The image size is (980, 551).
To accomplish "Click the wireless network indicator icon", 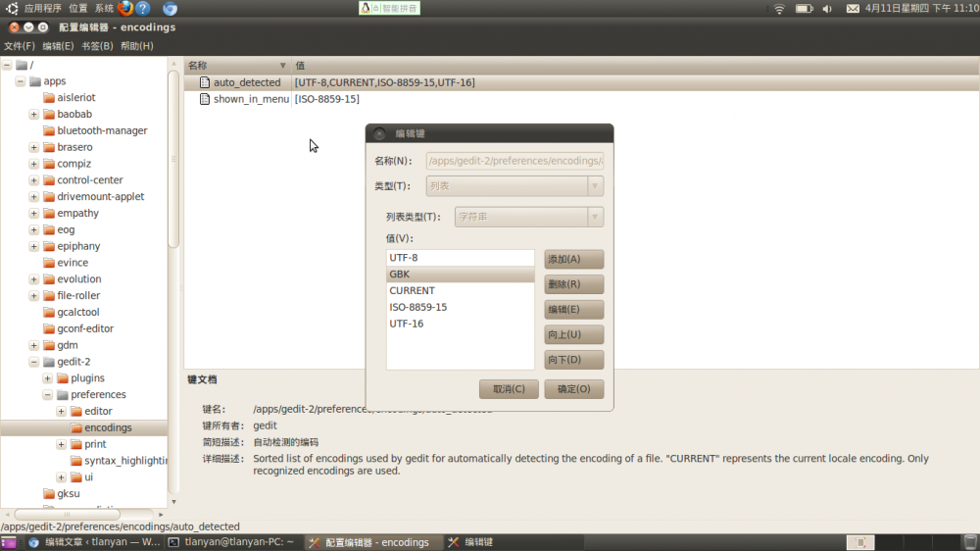I will click(x=779, y=9).
